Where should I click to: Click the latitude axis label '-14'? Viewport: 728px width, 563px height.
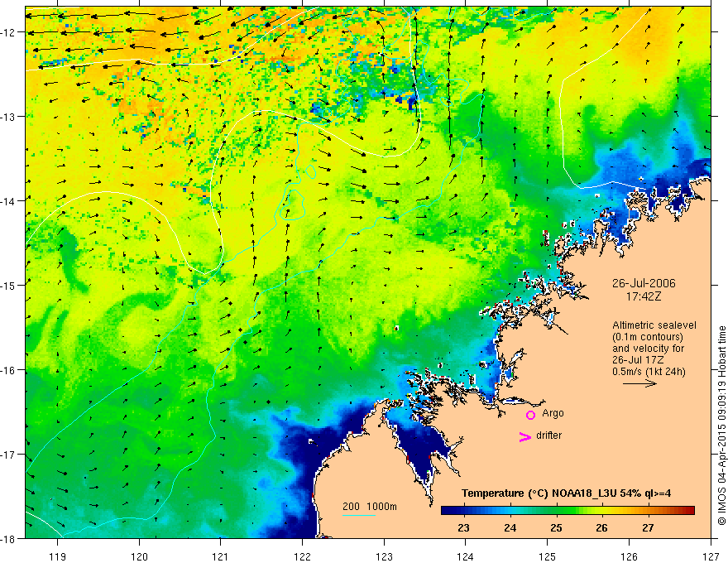click(x=8, y=201)
